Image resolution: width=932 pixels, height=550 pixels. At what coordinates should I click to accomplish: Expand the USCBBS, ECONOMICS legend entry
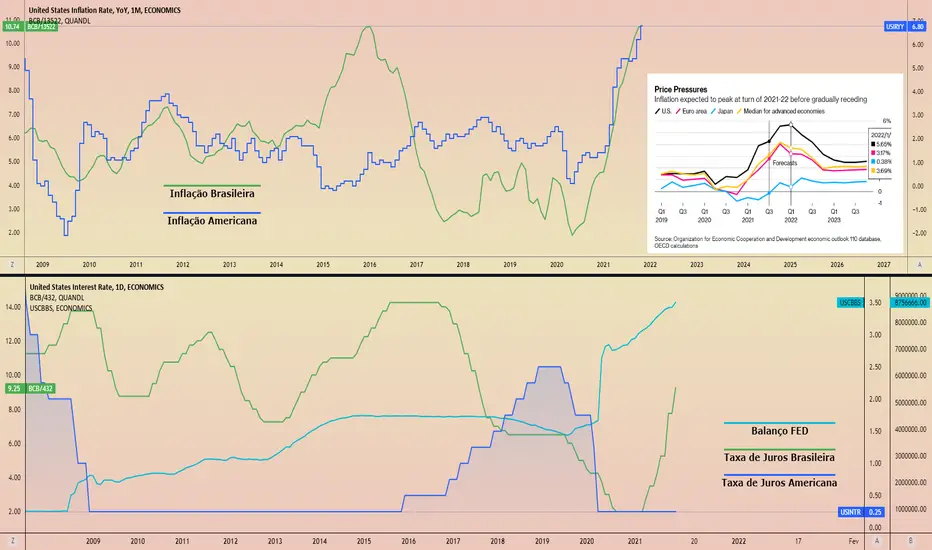pyautogui.click(x=61, y=308)
